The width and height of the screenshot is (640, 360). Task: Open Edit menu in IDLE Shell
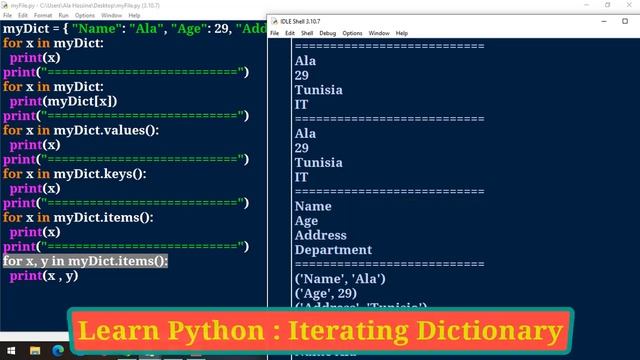[290, 33]
